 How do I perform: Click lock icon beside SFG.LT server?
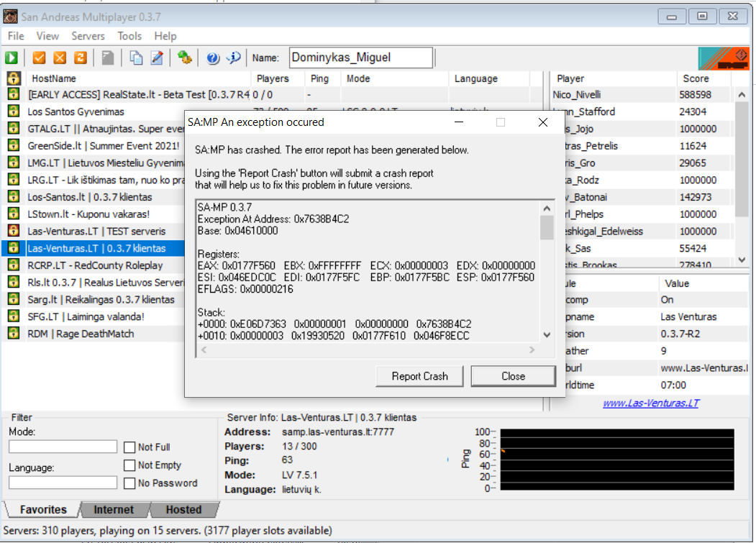[14, 316]
